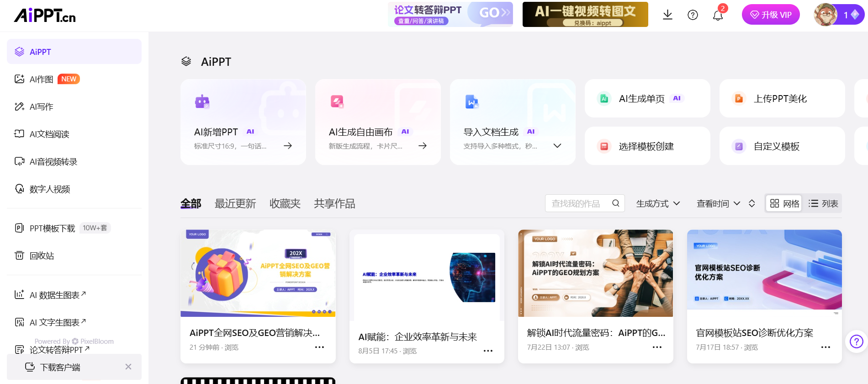Screen dimensions: 868x384
Task: Open more options for AiPPT全网SEO card
Action: coord(319,347)
